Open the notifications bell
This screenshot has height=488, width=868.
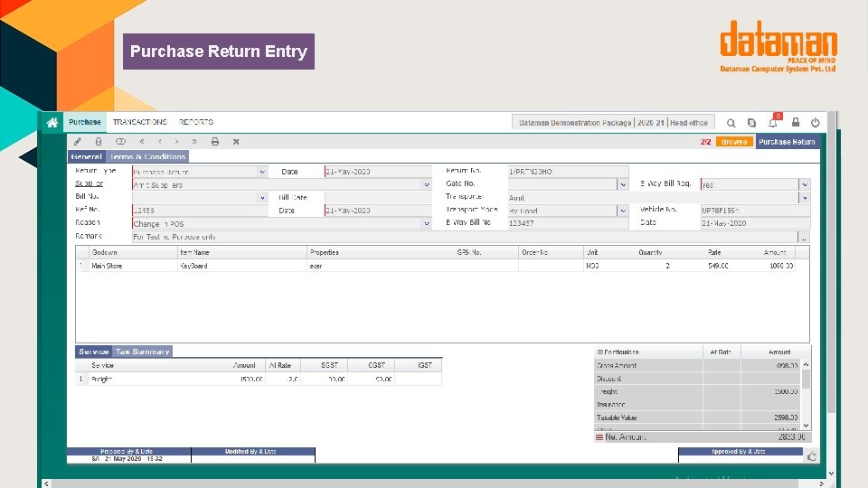[x=773, y=122]
